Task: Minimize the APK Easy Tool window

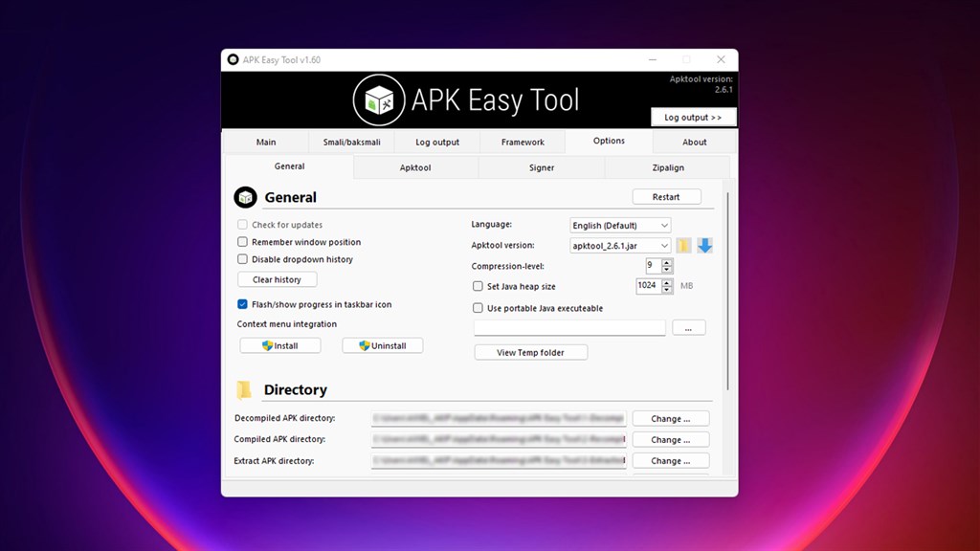Action: [653, 59]
